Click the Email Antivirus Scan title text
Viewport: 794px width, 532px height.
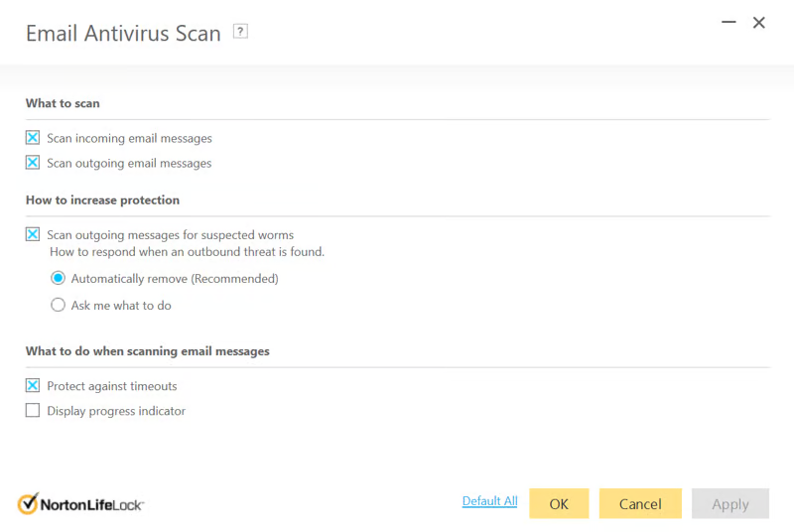(123, 33)
